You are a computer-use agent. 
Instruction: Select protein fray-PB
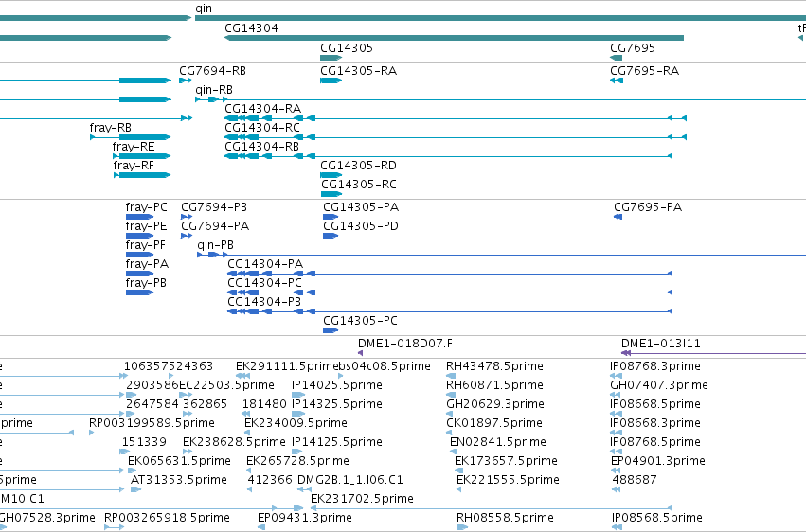[x=146, y=283]
